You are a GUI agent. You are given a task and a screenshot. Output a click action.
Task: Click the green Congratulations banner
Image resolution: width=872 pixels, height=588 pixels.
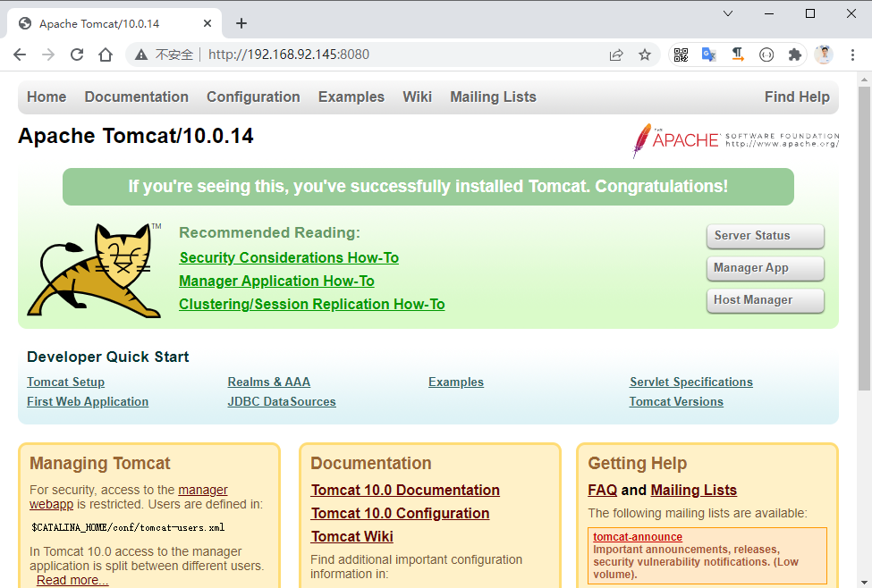(428, 187)
